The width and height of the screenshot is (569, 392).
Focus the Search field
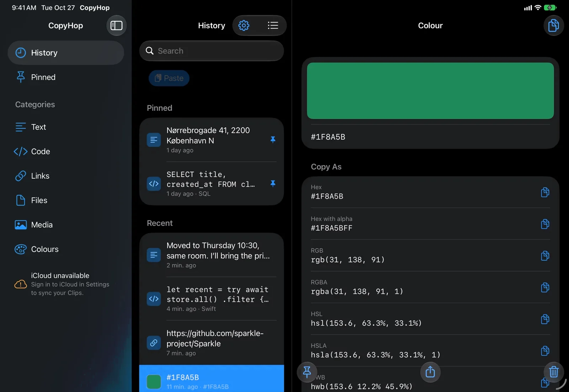pyautogui.click(x=212, y=51)
